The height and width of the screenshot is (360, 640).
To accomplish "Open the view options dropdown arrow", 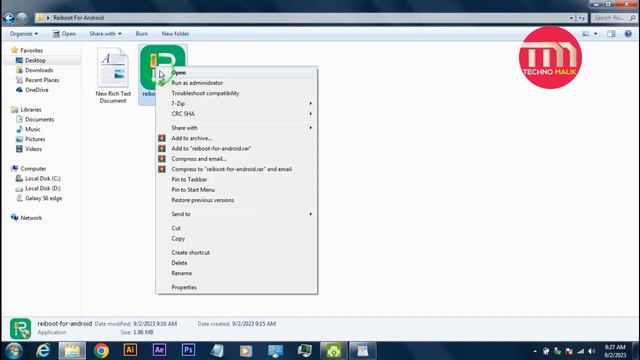I will click(596, 34).
